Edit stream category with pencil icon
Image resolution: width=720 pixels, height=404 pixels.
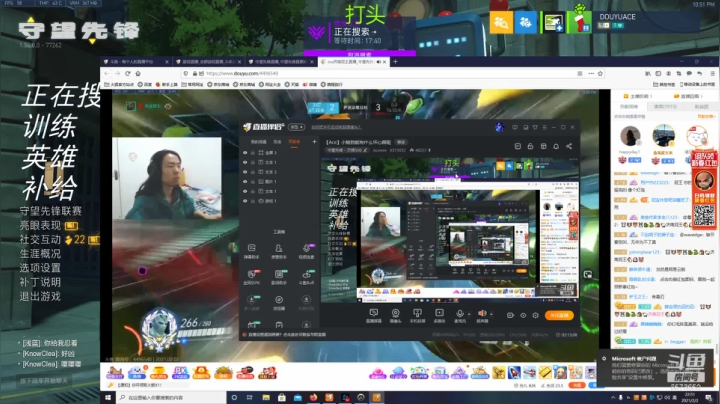[366, 150]
